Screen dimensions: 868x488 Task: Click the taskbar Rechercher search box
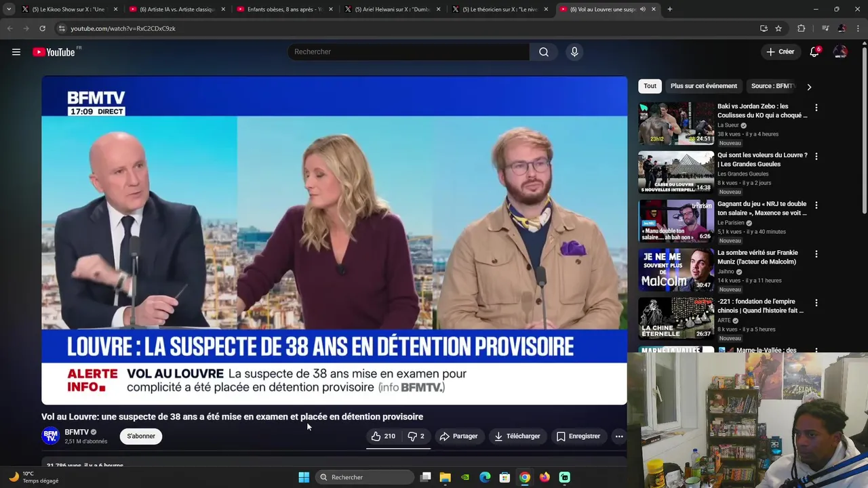(366, 477)
